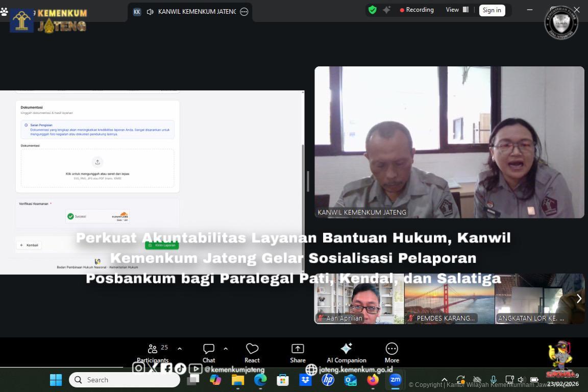Select Aan Aprilian's video thumbnail
The height and width of the screenshot is (392, 588).
click(x=359, y=299)
